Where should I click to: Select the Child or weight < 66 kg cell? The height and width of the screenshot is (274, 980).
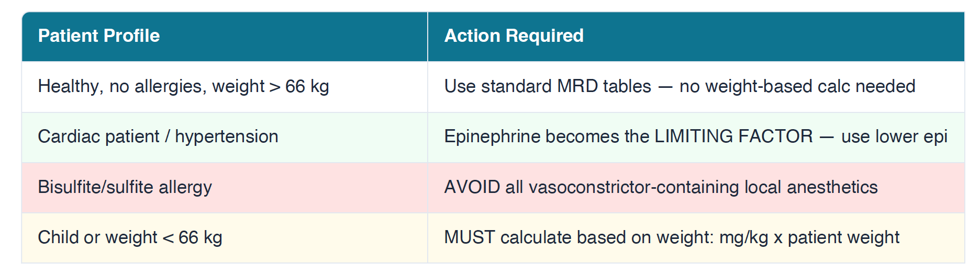tap(130, 237)
